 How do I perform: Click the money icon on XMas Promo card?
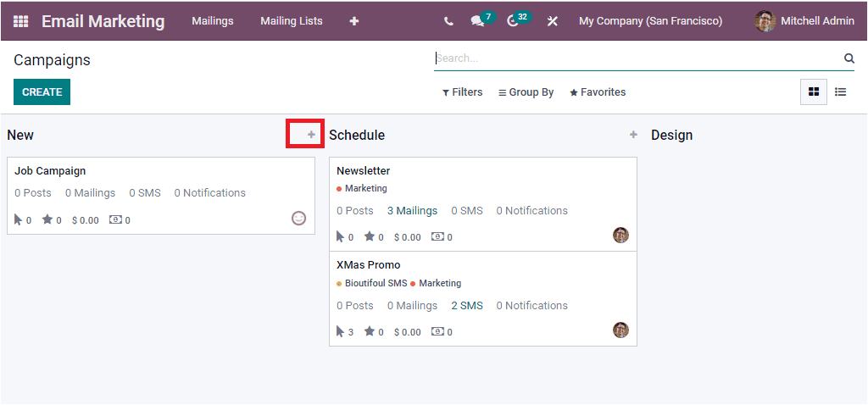(x=437, y=331)
